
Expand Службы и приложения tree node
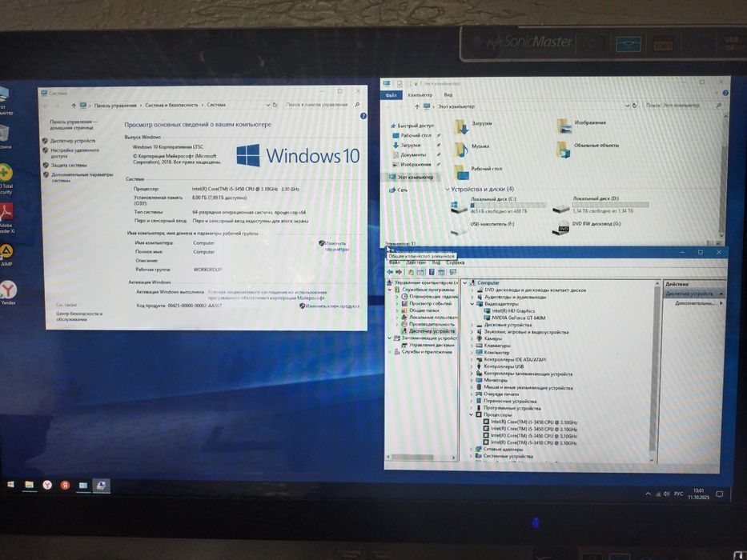point(390,352)
